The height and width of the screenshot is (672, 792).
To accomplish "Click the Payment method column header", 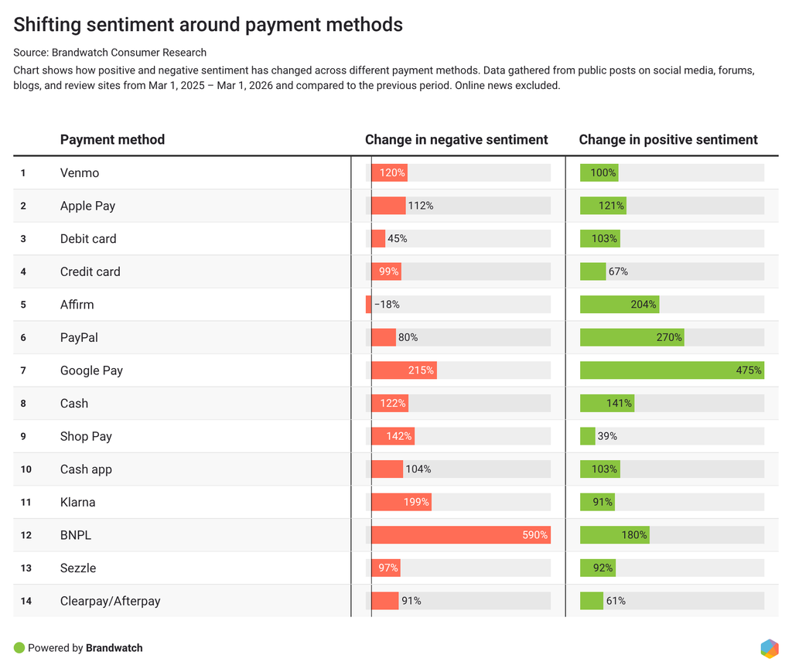I will pos(112,140).
